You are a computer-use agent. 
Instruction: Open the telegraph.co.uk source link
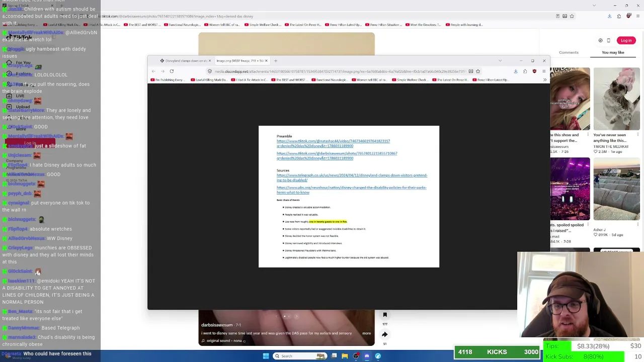352,177
